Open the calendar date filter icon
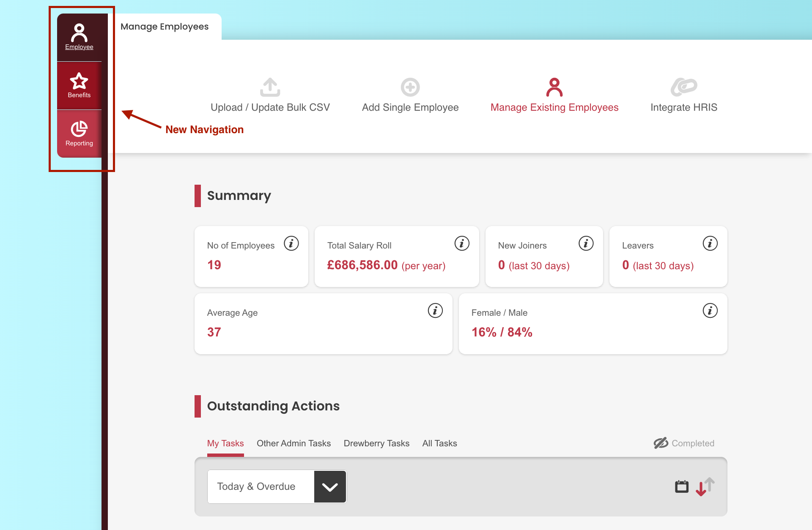The image size is (812, 530). (x=681, y=486)
